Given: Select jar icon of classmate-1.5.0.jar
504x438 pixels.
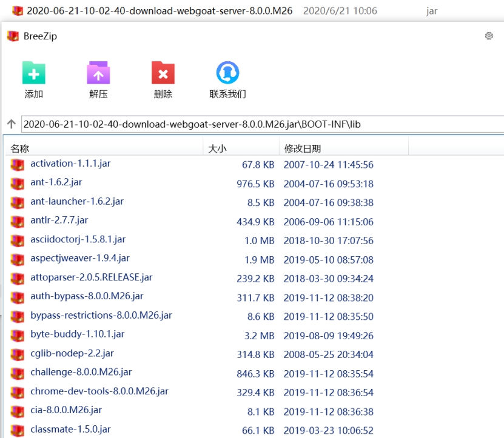Looking at the screenshot, I should pyautogui.click(x=18, y=430).
